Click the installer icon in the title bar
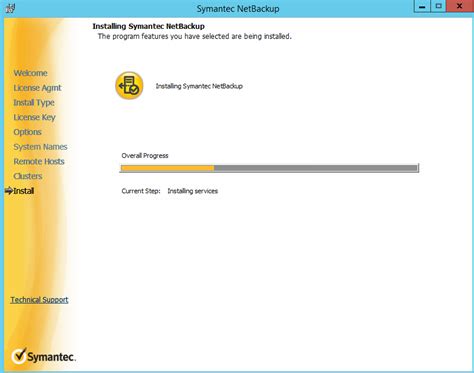Image resolution: width=474 pixels, height=373 pixels. 10,8
